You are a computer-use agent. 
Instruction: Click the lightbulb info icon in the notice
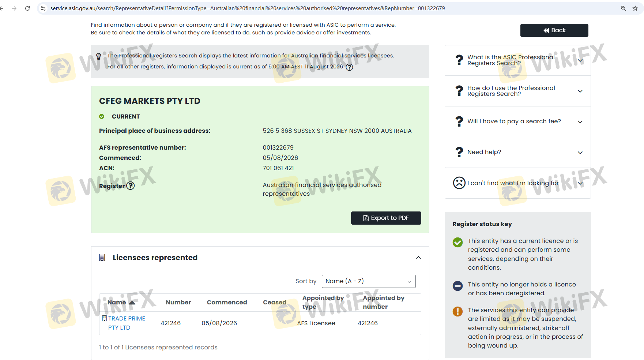click(x=98, y=56)
